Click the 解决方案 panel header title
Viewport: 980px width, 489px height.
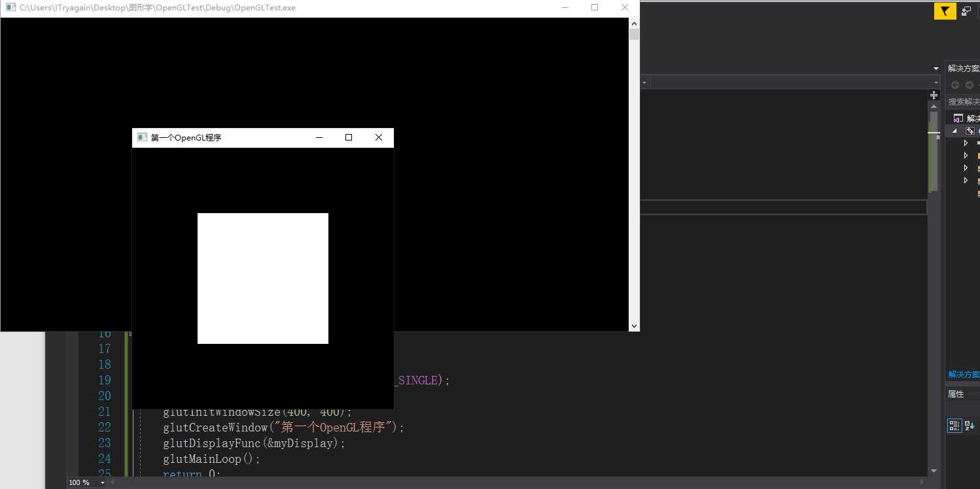[x=964, y=69]
